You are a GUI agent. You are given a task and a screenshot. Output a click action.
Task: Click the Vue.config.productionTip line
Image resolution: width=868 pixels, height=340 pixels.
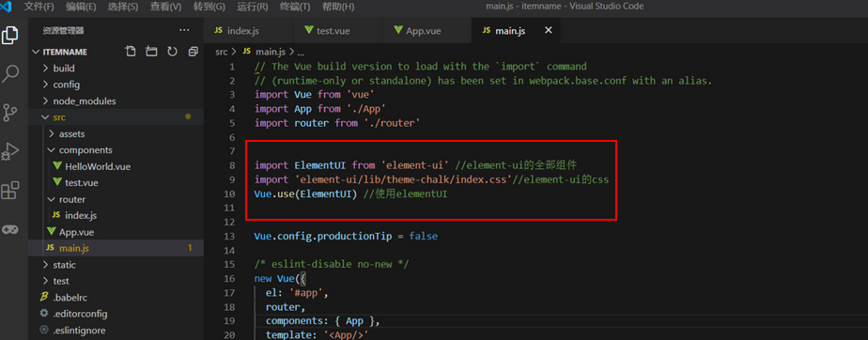pyautogui.click(x=346, y=237)
